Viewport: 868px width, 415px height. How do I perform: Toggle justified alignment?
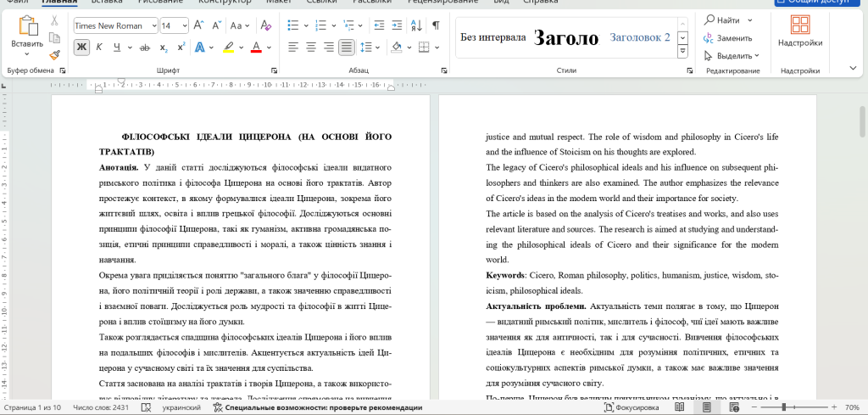(346, 48)
